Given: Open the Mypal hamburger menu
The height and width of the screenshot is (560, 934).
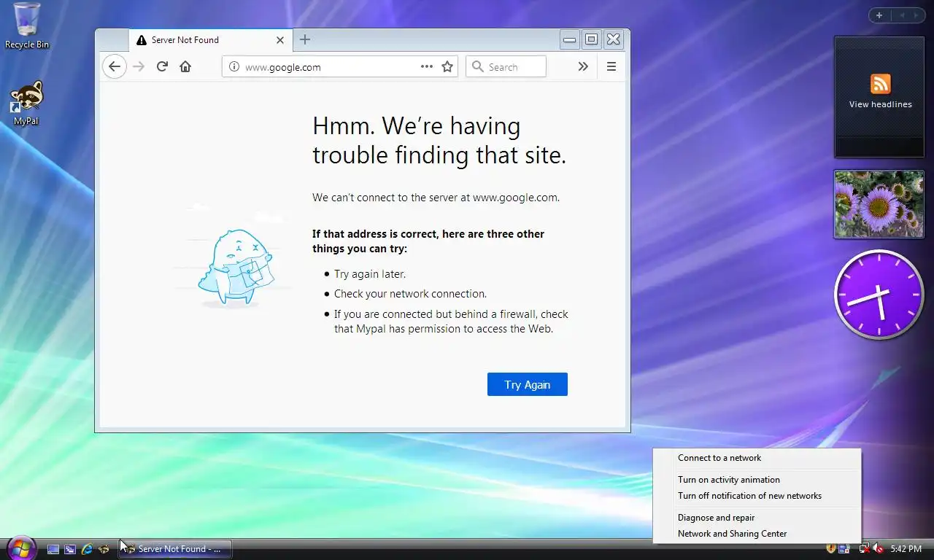Looking at the screenshot, I should click(x=611, y=66).
